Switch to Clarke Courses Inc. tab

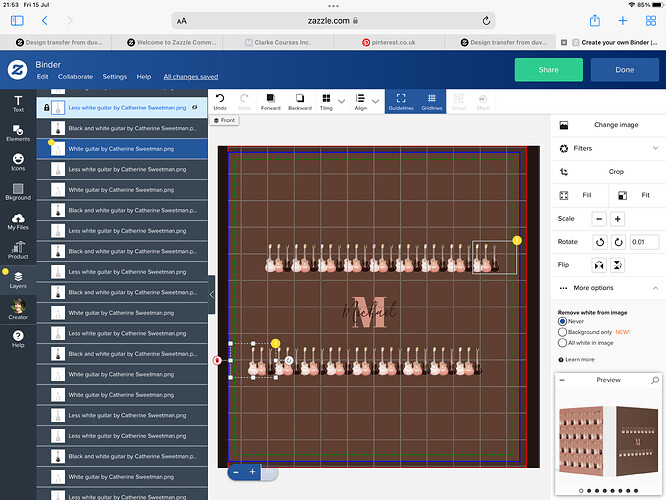tap(278, 42)
